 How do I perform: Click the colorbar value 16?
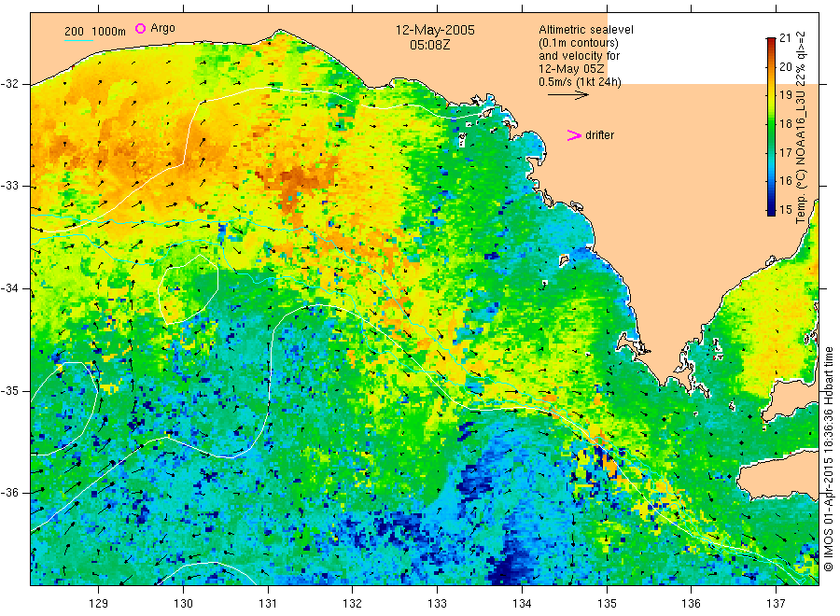(785, 181)
